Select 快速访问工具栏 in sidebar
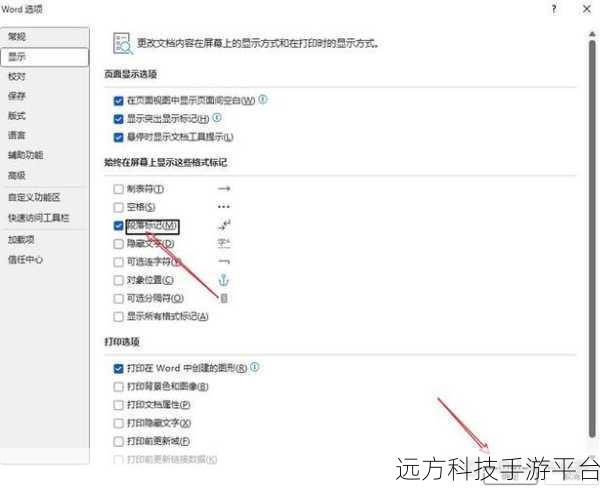This screenshot has width=600, height=488. pyautogui.click(x=44, y=218)
